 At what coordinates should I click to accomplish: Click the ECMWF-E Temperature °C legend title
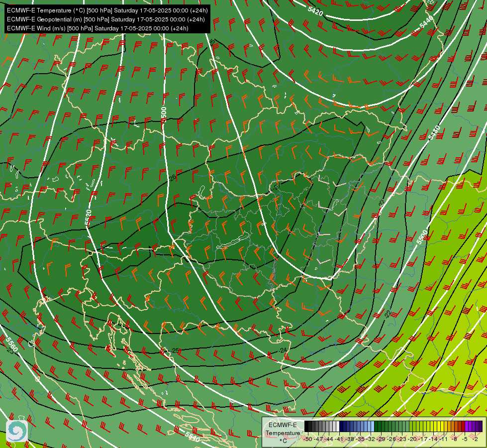pyautogui.click(x=283, y=433)
